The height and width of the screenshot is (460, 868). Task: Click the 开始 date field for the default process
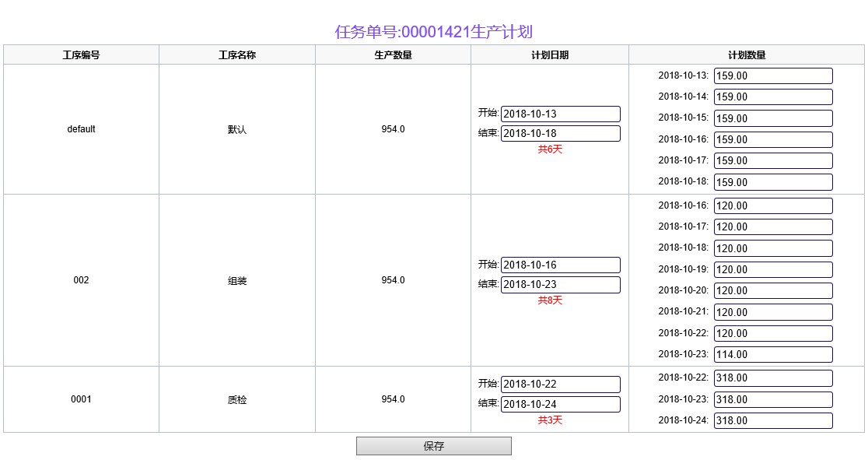560,114
